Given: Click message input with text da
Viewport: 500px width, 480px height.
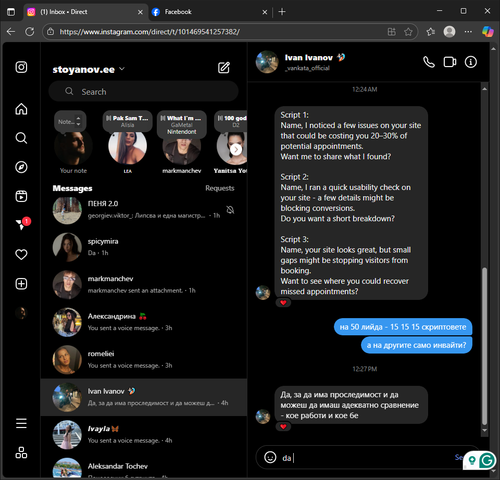Looking at the screenshot, I should tap(363, 458).
